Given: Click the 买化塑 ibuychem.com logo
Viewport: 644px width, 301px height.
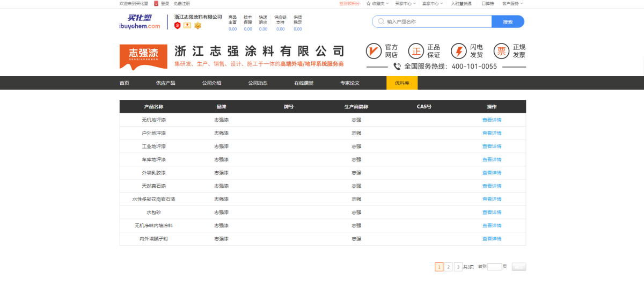Looking at the screenshot, I should click(x=140, y=21).
